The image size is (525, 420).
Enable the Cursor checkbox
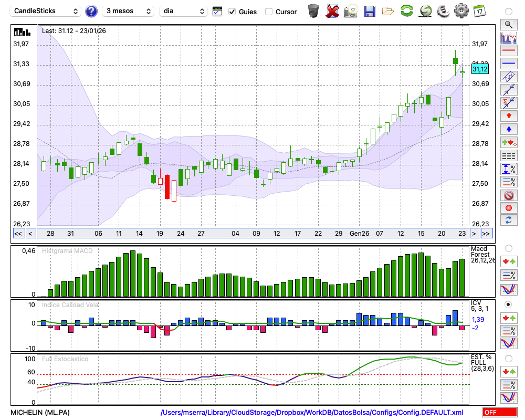click(x=269, y=12)
